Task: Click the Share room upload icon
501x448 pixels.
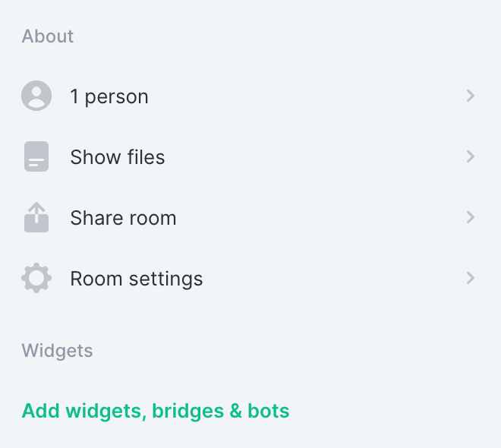Action: click(36, 217)
